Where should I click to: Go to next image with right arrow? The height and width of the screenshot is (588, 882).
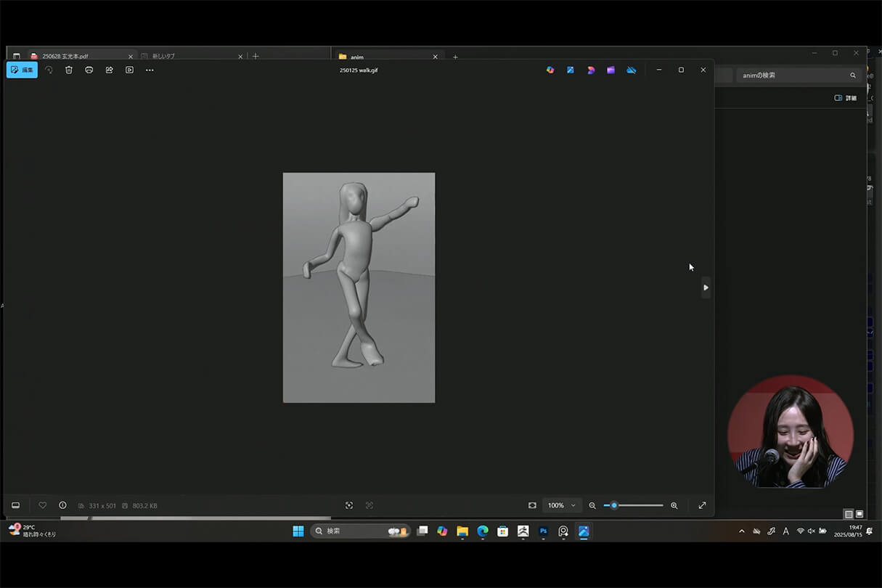(x=706, y=287)
